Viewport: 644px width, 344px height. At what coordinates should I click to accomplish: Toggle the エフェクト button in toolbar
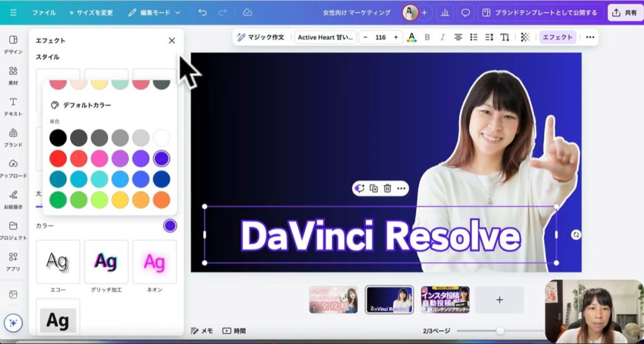tap(557, 37)
